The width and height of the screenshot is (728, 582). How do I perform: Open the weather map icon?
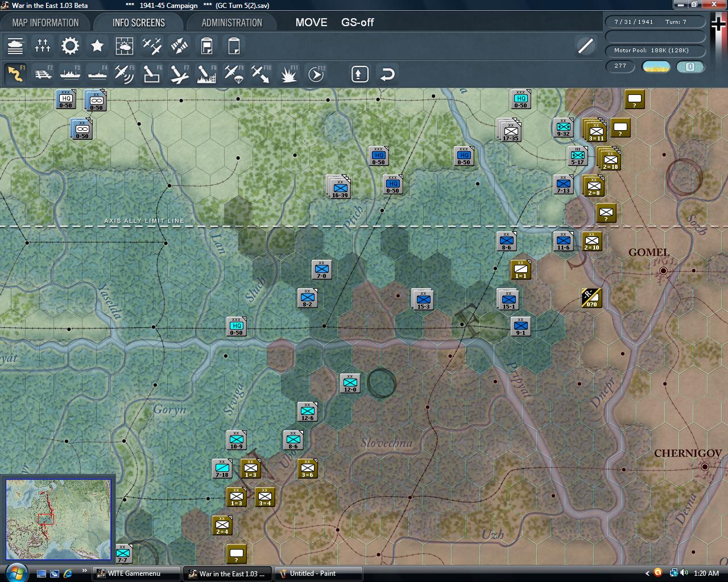[x=125, y=46]
